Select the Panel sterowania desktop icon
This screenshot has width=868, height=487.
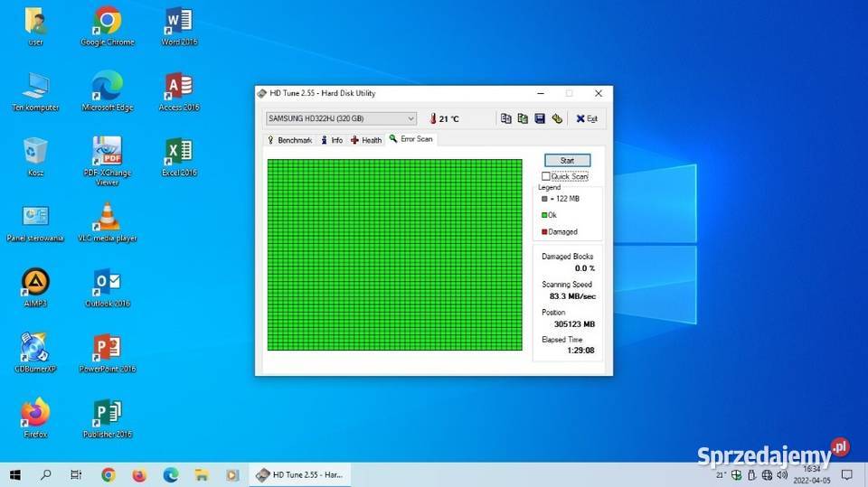pos(35,222)
